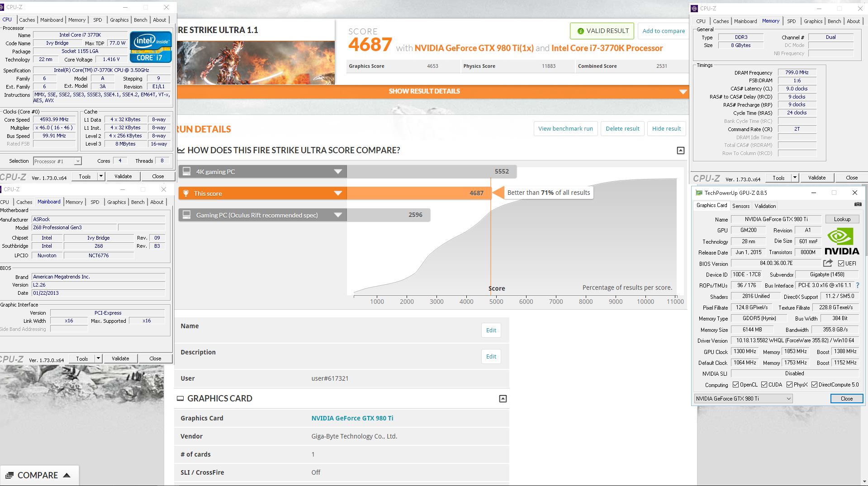
Task: Collapse the score comparison section
Action: [x=681, y=151]
